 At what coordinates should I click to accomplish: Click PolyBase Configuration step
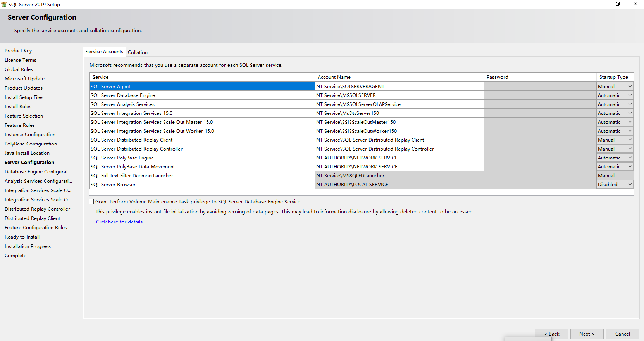[x=31, y=144]
